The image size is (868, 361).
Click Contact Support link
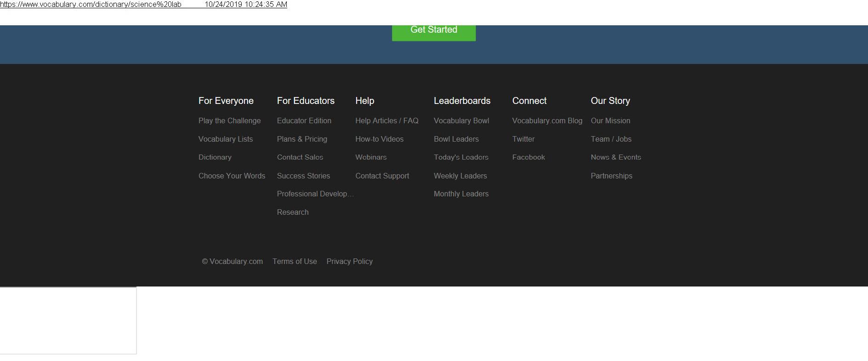[382, 176]
